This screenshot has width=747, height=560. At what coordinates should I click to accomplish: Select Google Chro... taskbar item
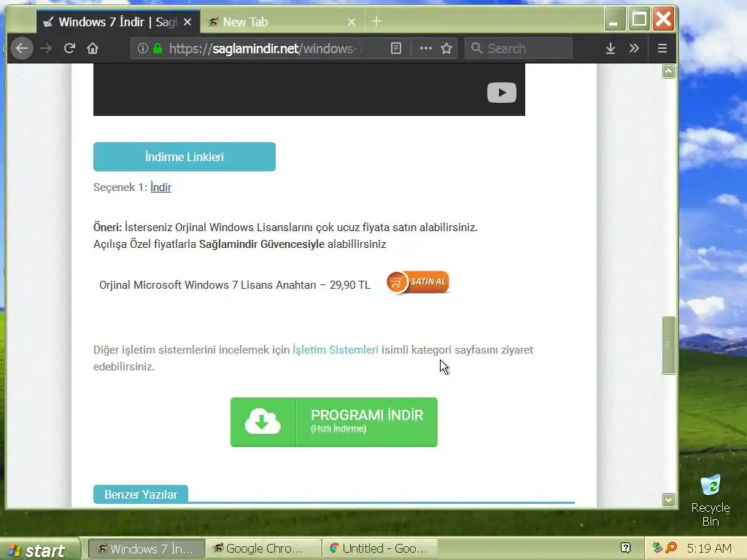263,548
